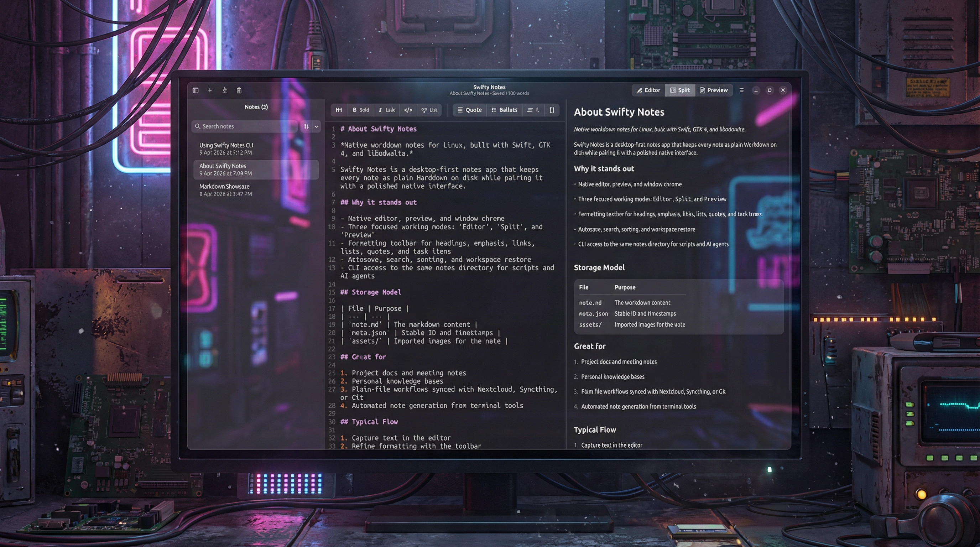980x547 pixels.
Task: Insert a link from the formatting toolbar
Action: click(x=429, y=110)
